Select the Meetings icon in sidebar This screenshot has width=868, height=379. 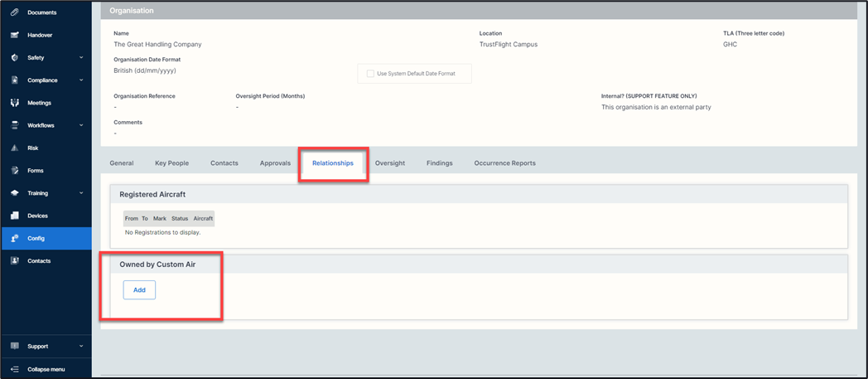(14, 103)
